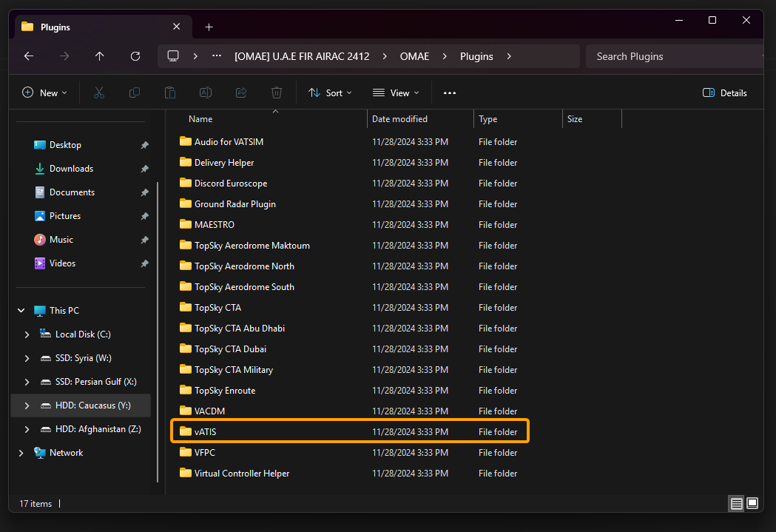Screen dimensions: 776x532
Task: Select the Plugins tab
Action: [103, 27]
